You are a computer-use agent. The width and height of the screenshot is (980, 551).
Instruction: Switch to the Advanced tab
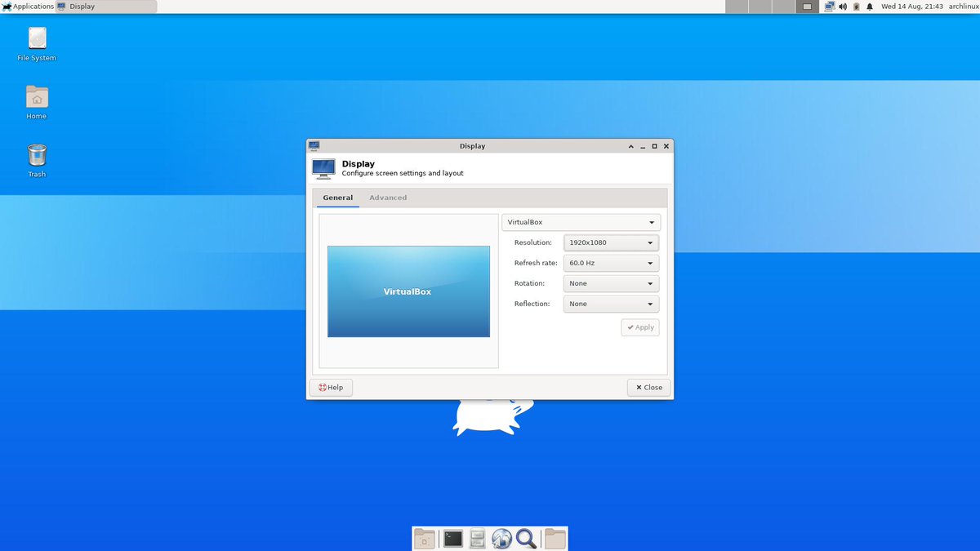[x=388, y=198]
